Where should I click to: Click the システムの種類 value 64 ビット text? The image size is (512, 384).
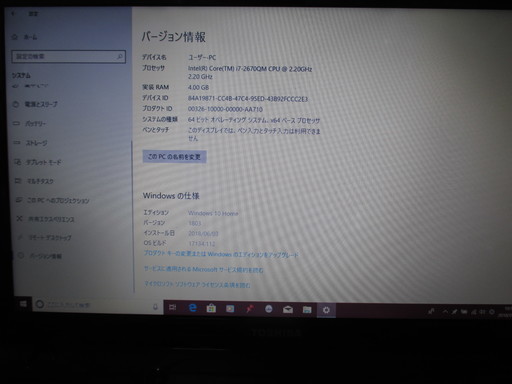click(254, 120)
